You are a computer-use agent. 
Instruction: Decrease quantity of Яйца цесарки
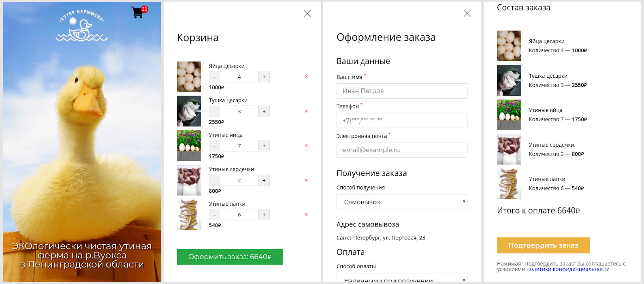(215, 77)
